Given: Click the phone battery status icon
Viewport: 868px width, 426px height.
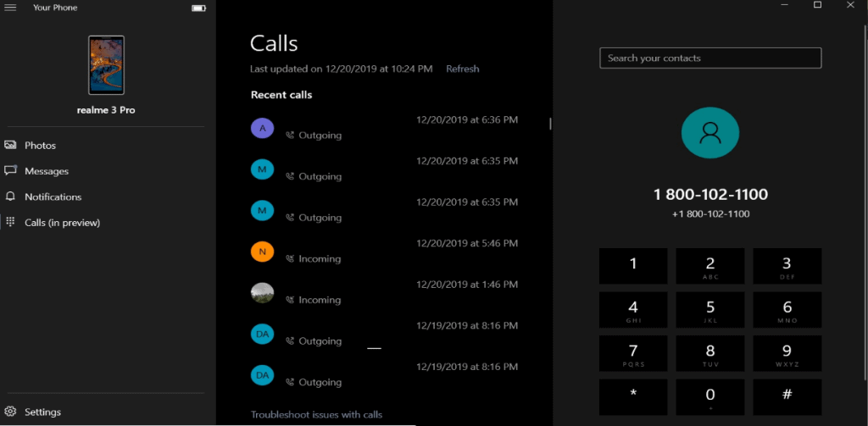Looking at the screenshot, I should (x=198, y=8).
